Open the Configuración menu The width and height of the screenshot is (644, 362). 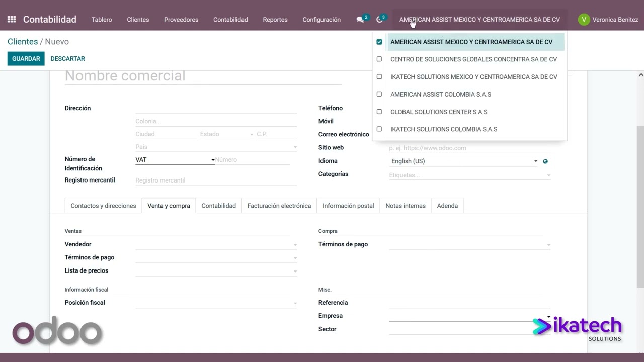(321, 20)
